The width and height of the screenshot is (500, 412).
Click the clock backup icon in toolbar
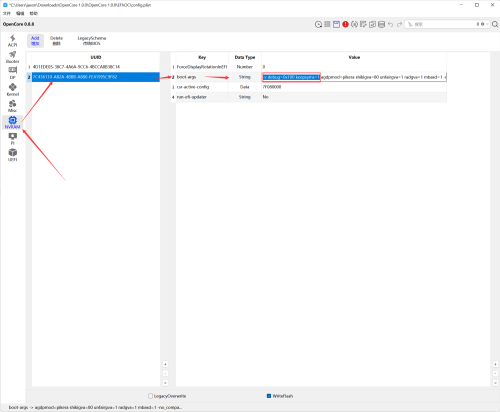click(318, 24)
